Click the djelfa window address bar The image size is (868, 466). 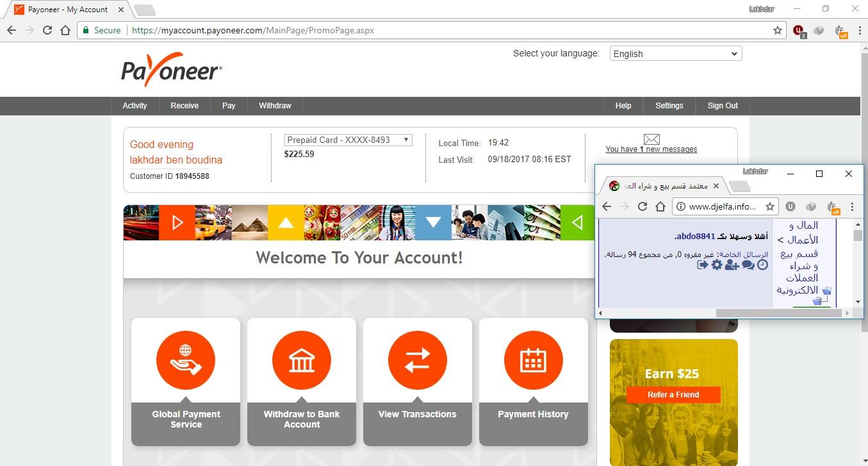(725, 206)
